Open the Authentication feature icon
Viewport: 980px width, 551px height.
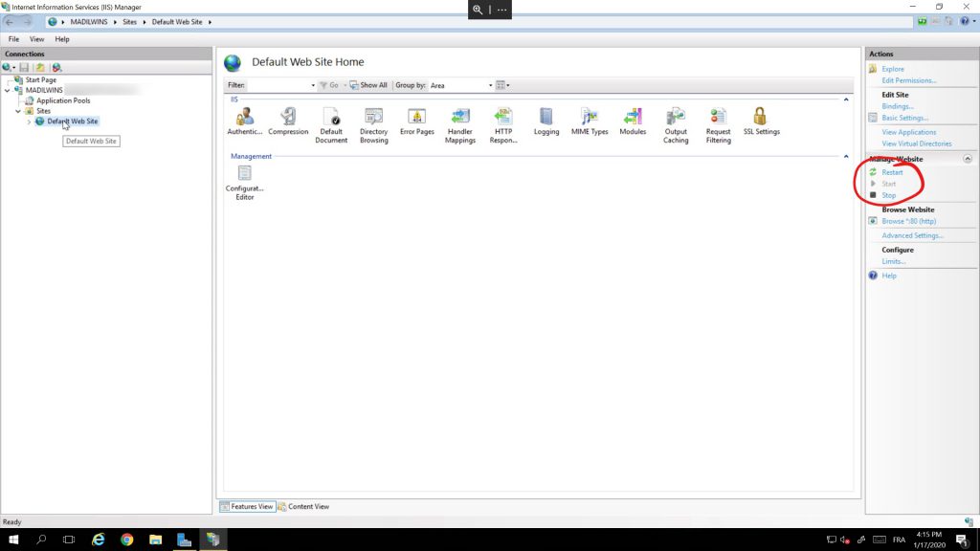click(x=244, y=121)
